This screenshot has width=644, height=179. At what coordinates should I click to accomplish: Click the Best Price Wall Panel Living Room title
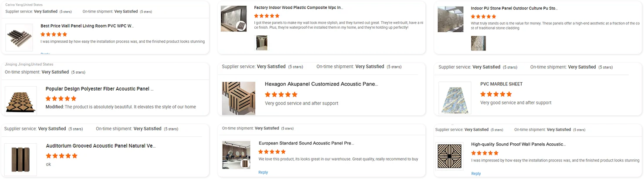click(87, 26)
